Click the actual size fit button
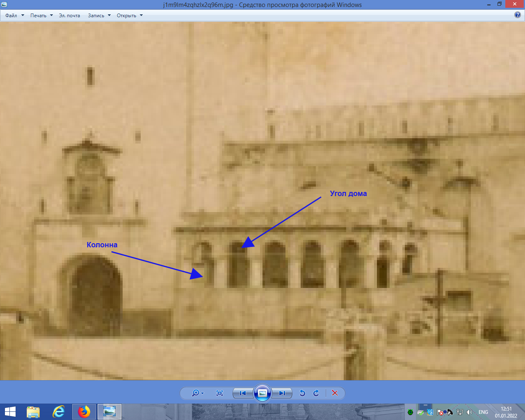525x420 pixels. tap(219, 393)
